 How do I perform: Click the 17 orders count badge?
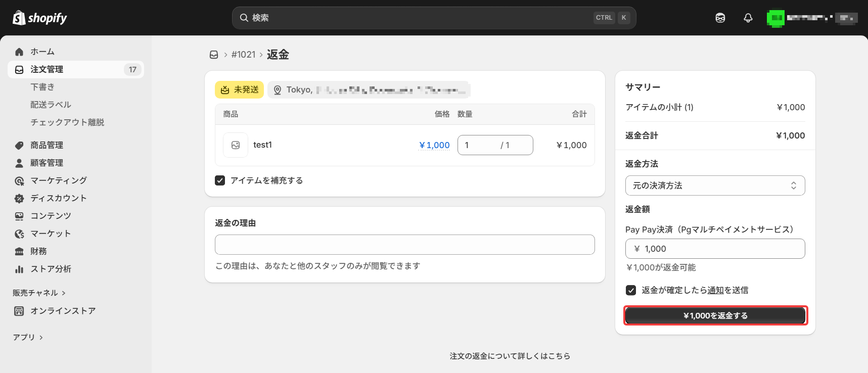tap(132, 70)
